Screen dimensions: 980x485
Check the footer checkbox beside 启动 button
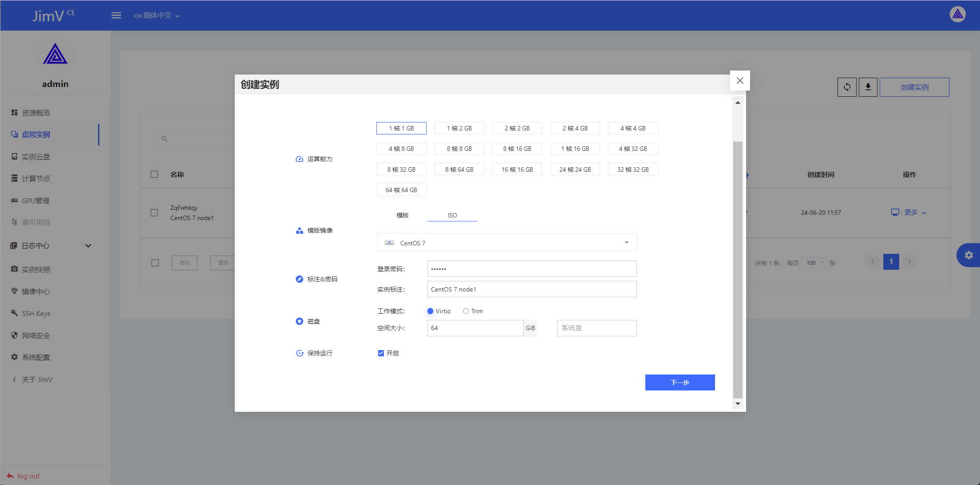155,263
